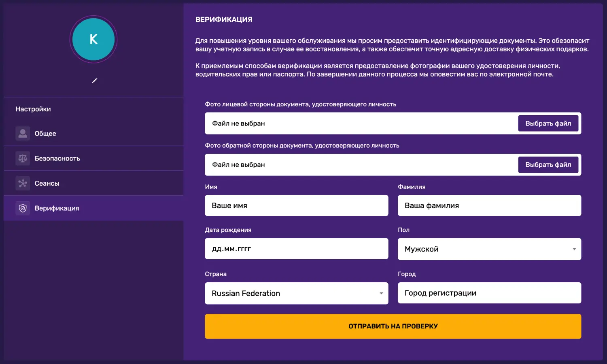Focus the Ваша фамилия input field
Screen dimensions: 607x364
tap(490, 205)
